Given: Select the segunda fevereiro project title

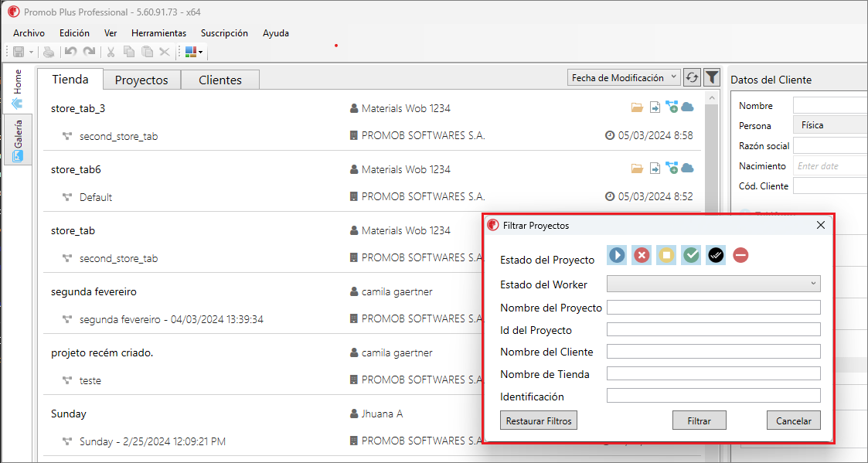Looking at the screenshot, I should click(94, 291).
